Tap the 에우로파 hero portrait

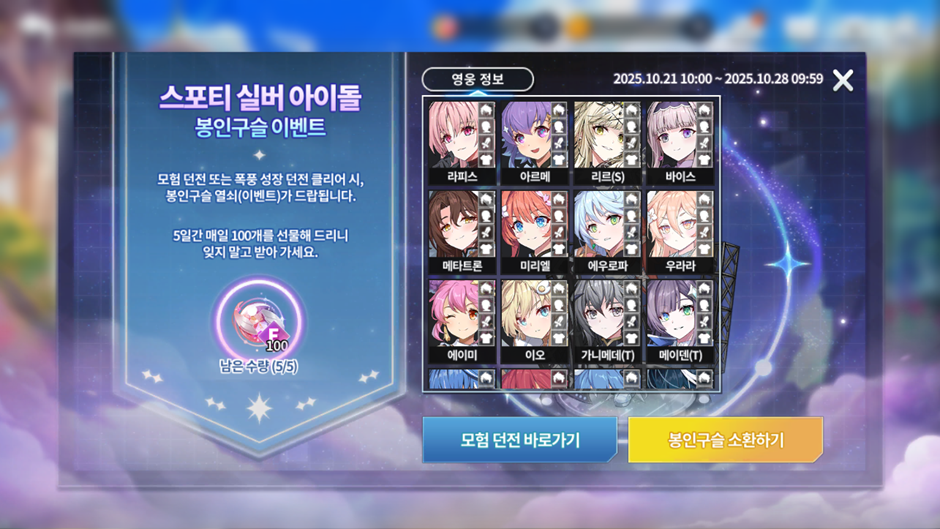point(607,232)
